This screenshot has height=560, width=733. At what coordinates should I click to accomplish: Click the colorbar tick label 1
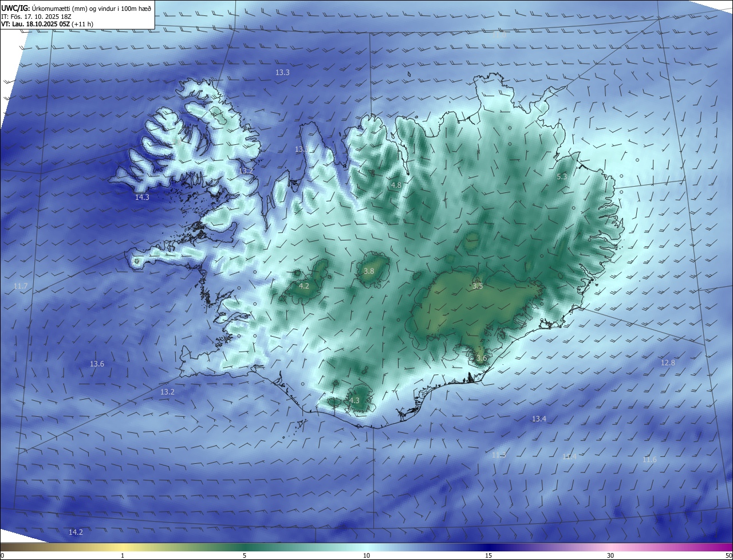(x=123, y=555)
